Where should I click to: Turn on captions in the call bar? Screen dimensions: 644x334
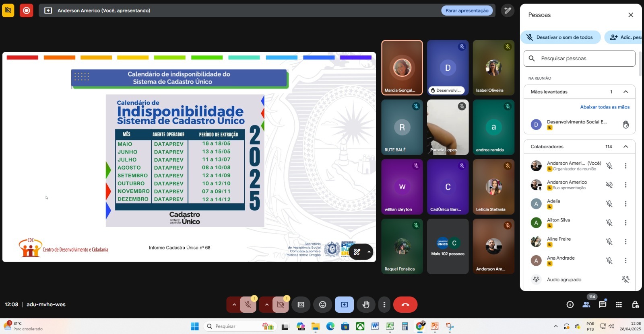[x=301, y=305]
